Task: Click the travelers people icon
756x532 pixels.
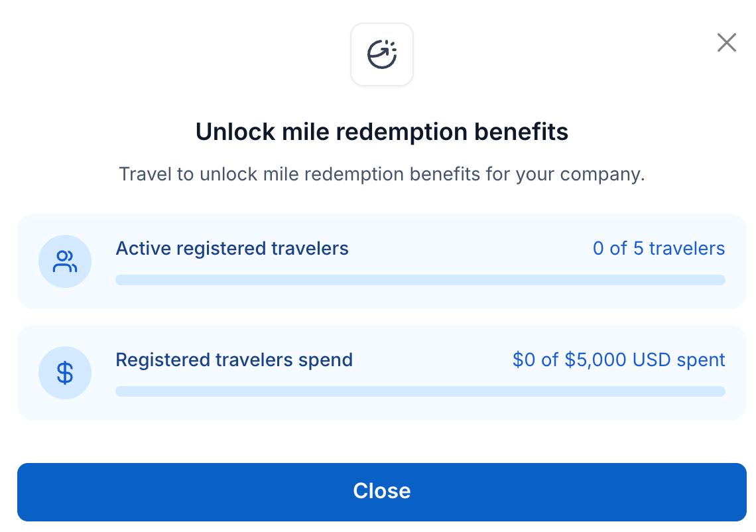Action: point(65,261)
